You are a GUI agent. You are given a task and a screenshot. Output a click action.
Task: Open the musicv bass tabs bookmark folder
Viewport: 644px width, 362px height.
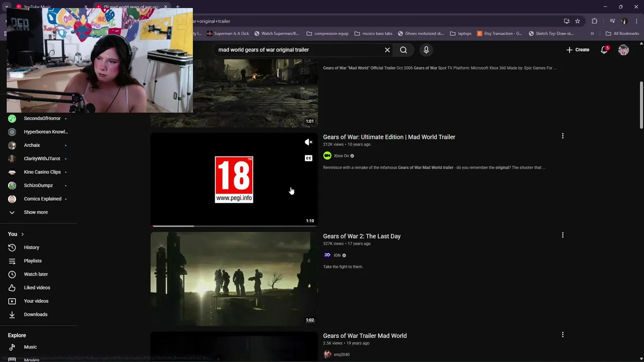(x=373, y=34)
